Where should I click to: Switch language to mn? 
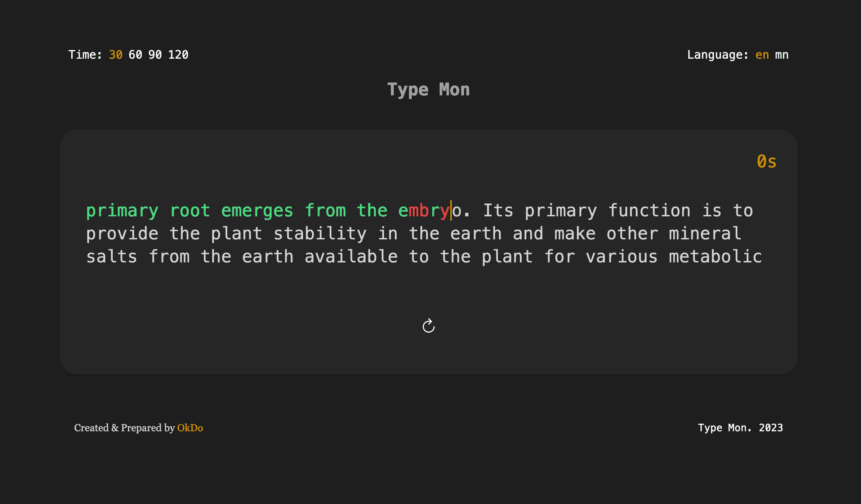click(781, 55)
